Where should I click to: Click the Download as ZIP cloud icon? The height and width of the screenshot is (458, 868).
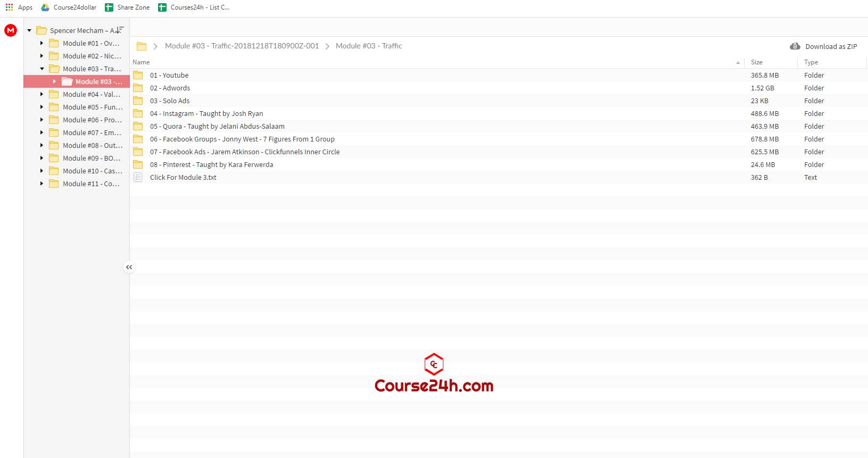(x=795, y=46)
